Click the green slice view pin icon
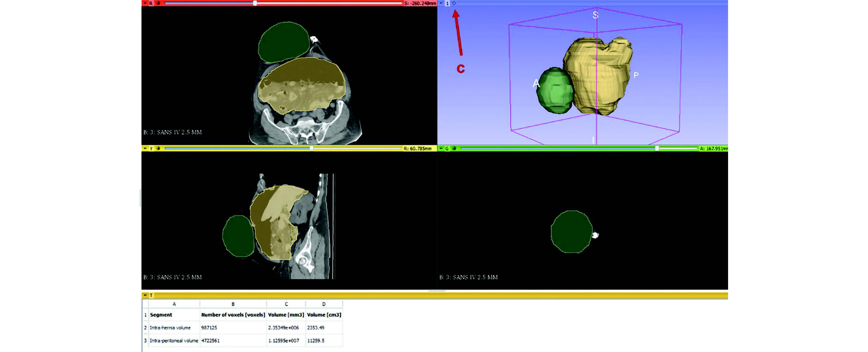 pos(441,149)
